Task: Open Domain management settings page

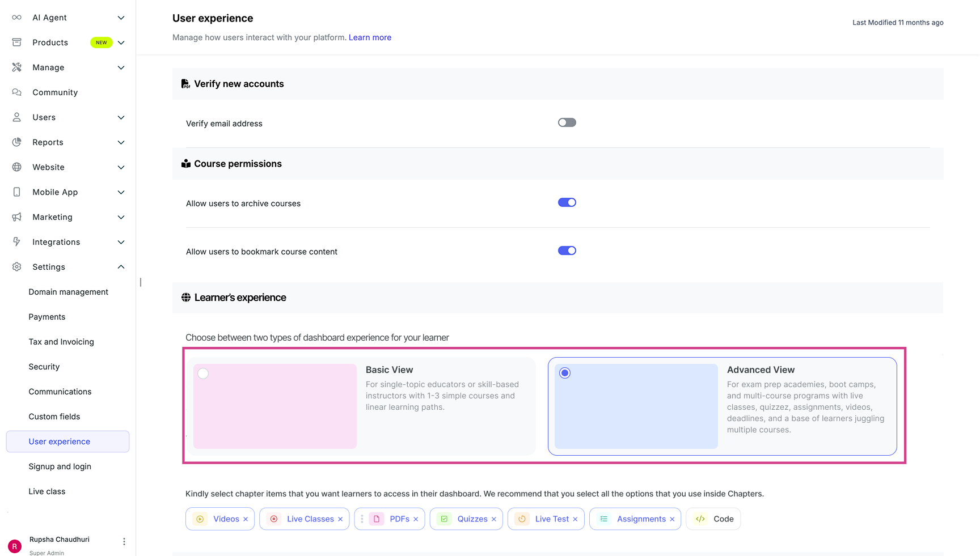Action: pos(68,292)
